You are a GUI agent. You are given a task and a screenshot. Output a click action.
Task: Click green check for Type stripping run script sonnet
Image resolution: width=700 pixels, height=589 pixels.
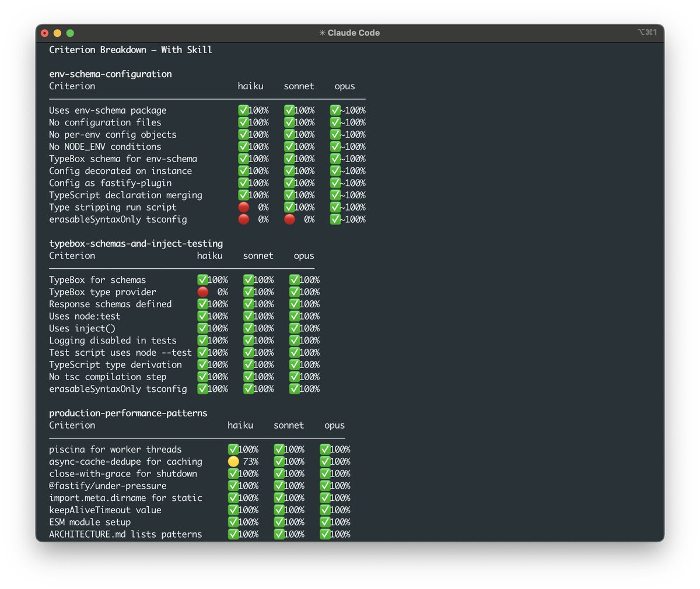click(289, 207)
